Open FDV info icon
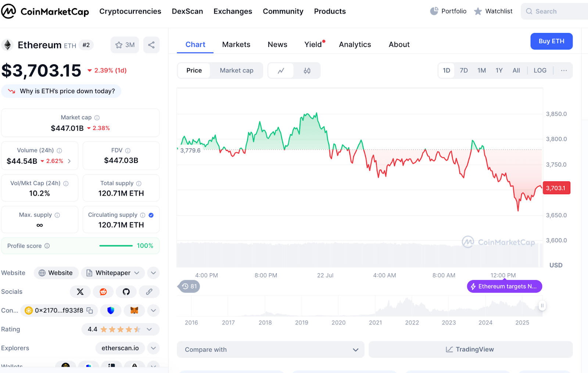 tap(128, 151)
